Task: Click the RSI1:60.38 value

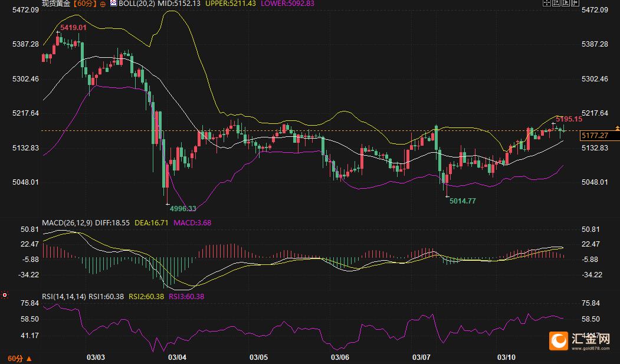Action: (106, 296)
